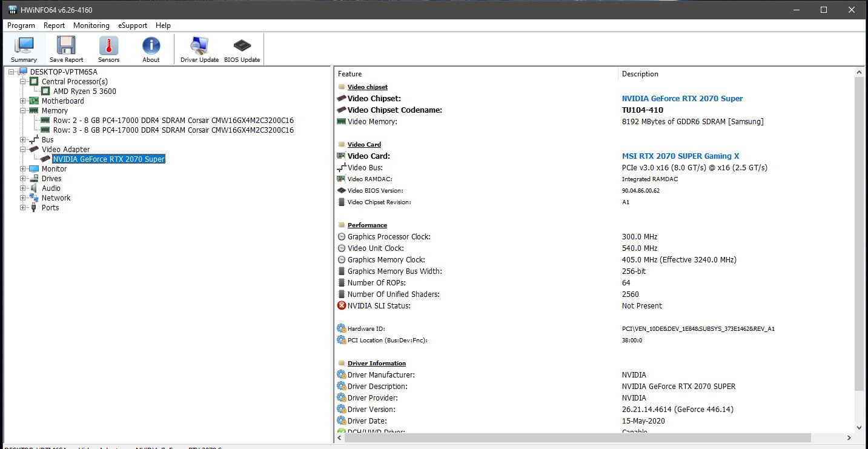Select the Row: 3 memory module
The height and width of the screenshot is (449, 868).
tap(173, 130)
